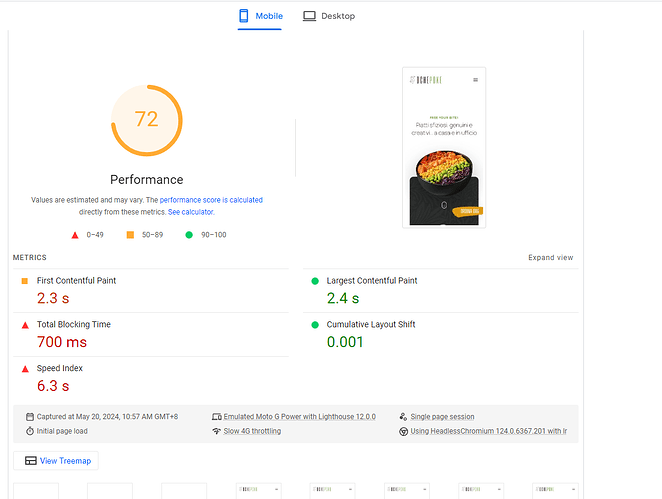Click the Speed Index label

coord(60,368)
